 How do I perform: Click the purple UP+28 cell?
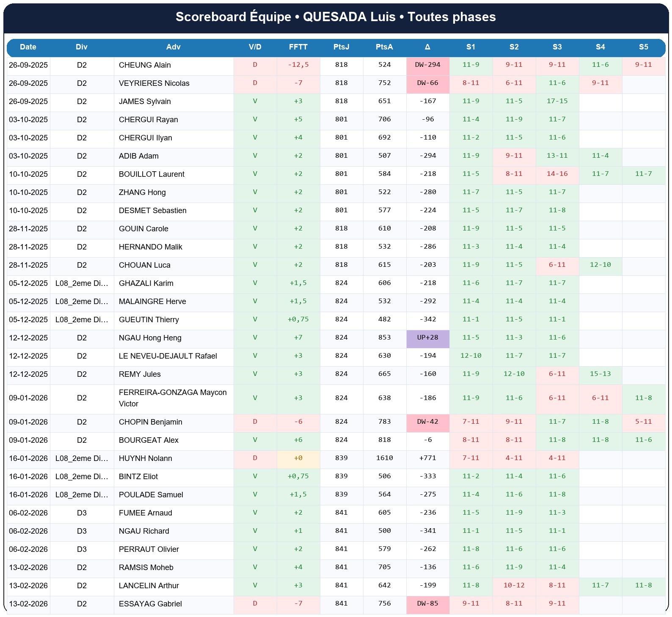click(427, 337)
